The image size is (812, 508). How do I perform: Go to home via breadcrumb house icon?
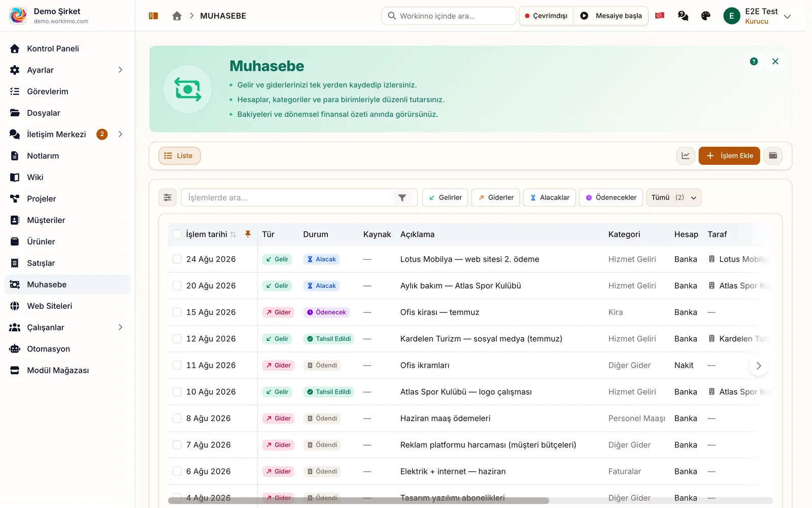click(x=177, y=16)
